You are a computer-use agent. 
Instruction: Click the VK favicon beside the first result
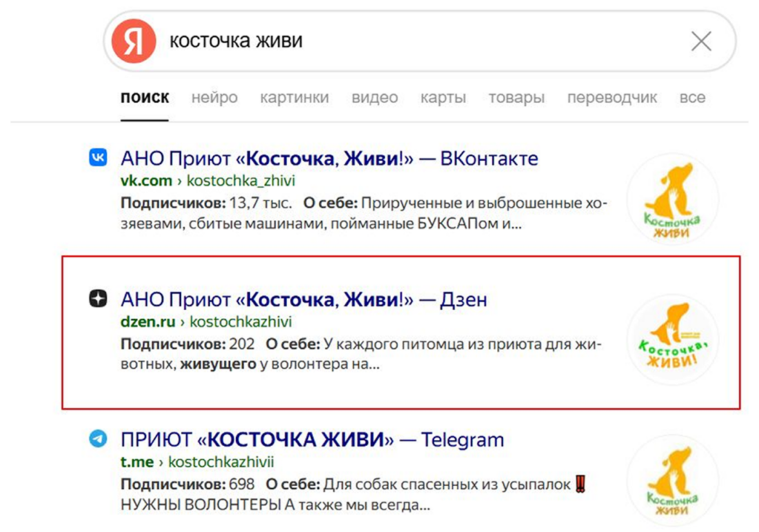98,157
